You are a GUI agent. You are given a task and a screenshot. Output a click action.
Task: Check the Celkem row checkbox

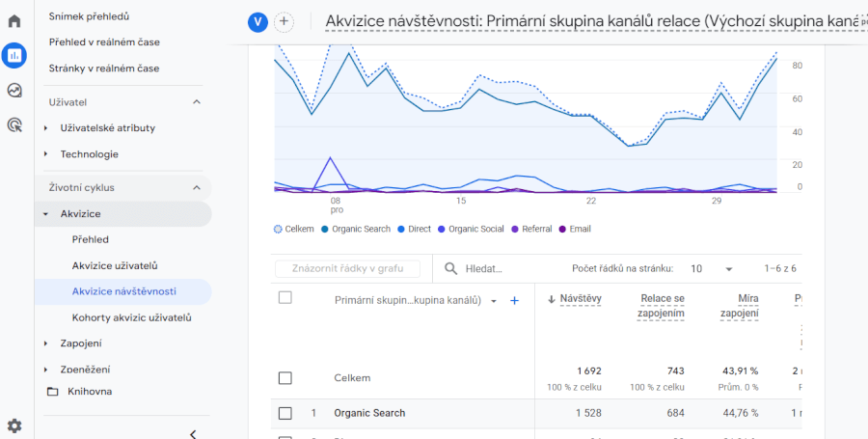coord(285,378)
